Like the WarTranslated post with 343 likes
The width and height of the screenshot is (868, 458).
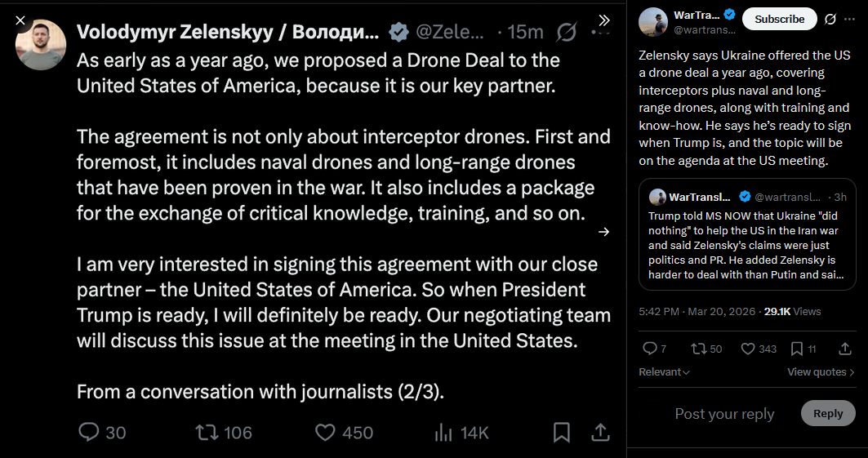click(x=746, y=349)
